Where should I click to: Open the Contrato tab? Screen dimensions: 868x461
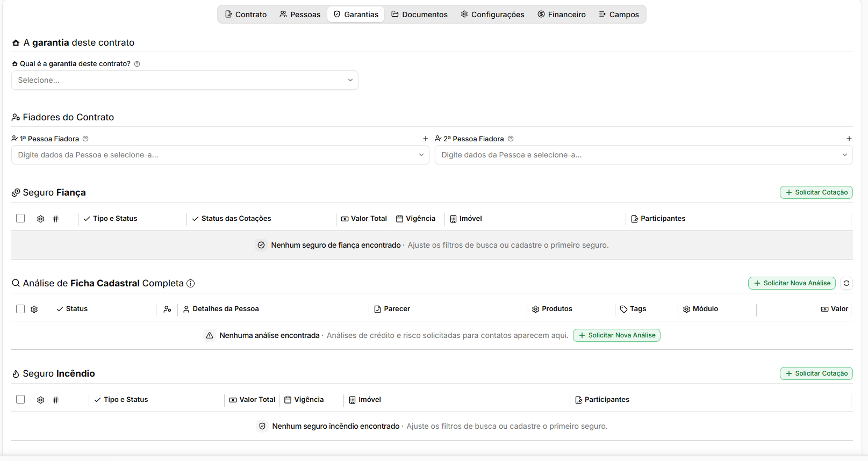click(246, 15)
